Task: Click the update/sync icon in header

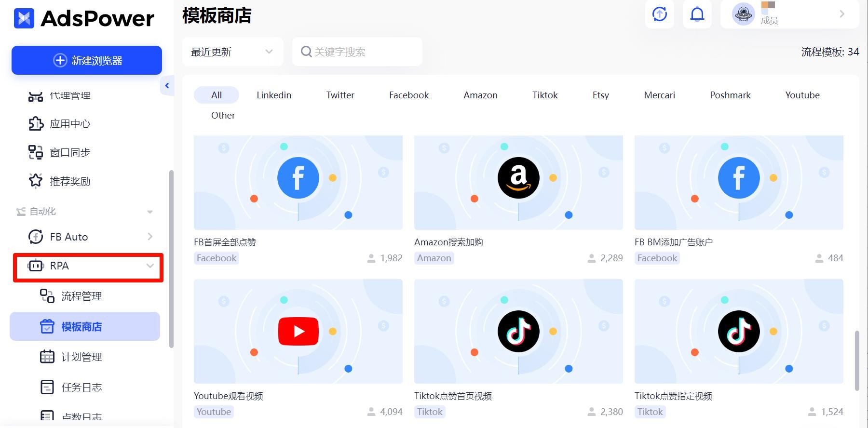Action: tap(659, 14)
